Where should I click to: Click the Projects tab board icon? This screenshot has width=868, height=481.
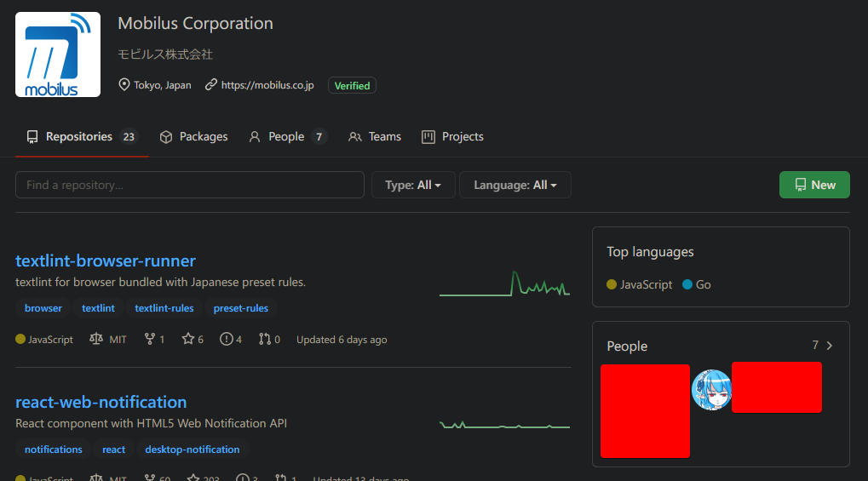428,137
